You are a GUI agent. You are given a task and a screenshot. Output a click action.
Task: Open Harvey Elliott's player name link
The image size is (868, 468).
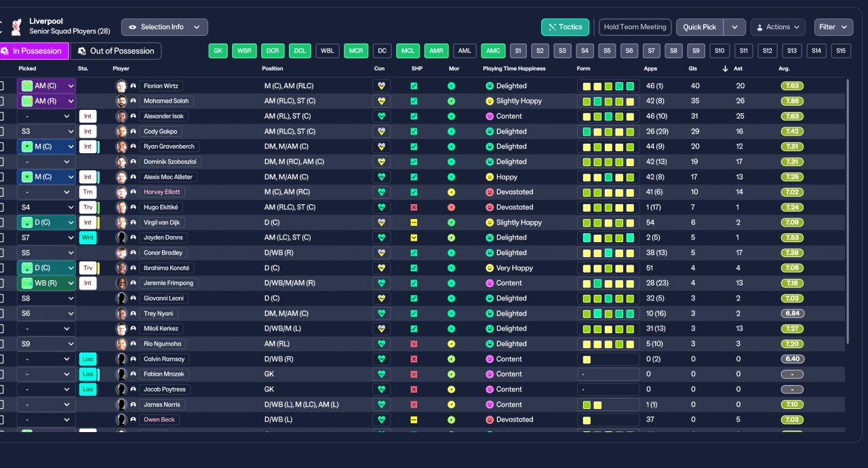pos(162,192)
